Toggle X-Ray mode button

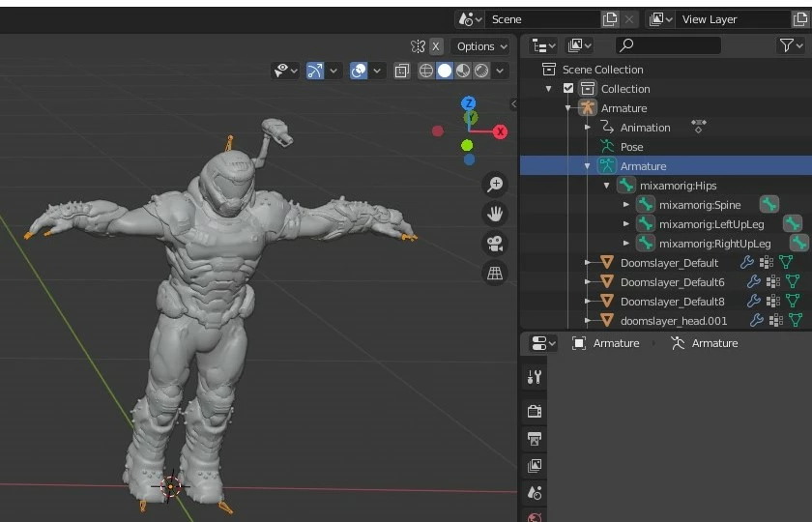pos(402,71)
